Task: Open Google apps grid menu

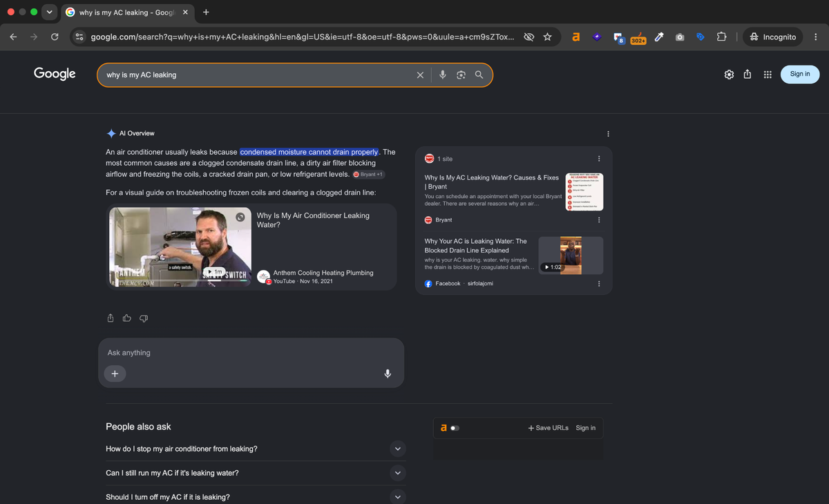Action: [x=767, y=75]
